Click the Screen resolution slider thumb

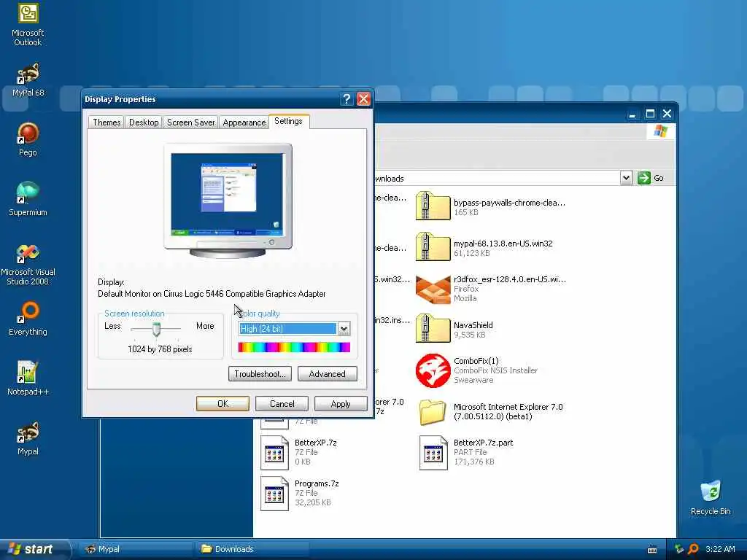156,329
